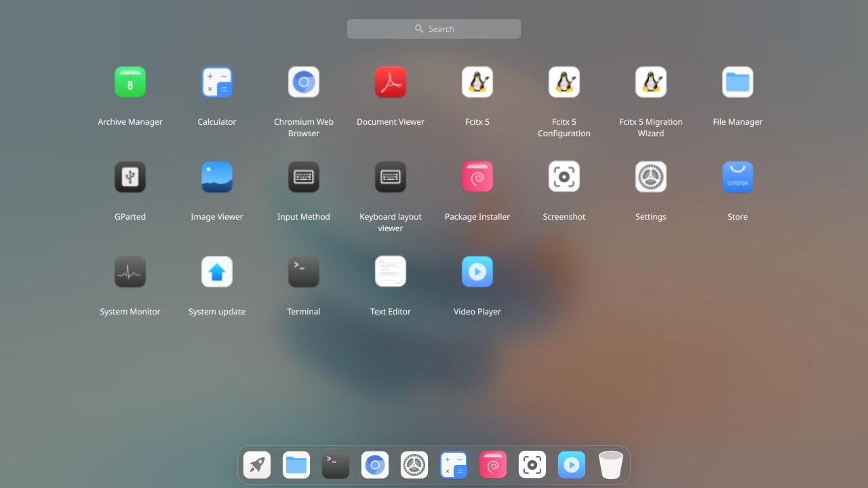Open the Document Viewer app

click(x=391, y=82)
